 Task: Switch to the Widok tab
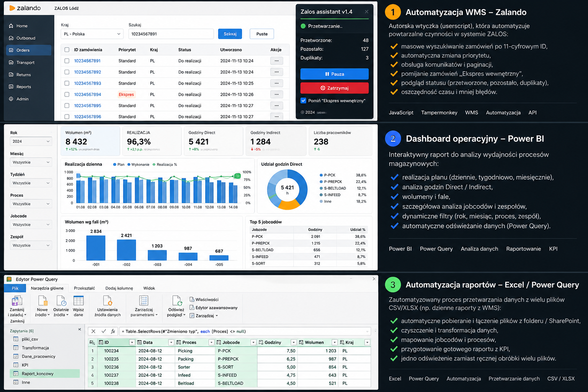click(149, 288)
